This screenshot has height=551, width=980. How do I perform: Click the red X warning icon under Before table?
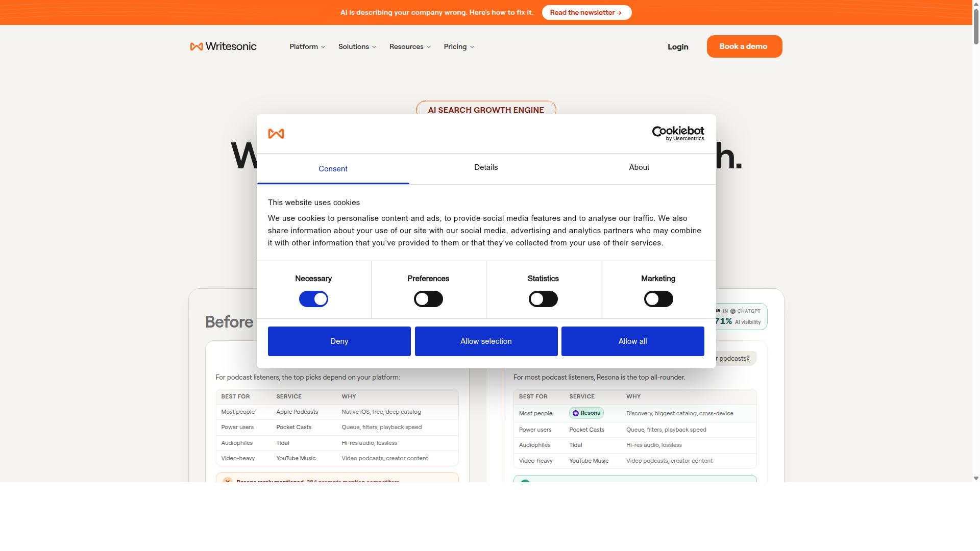point(228,481)
